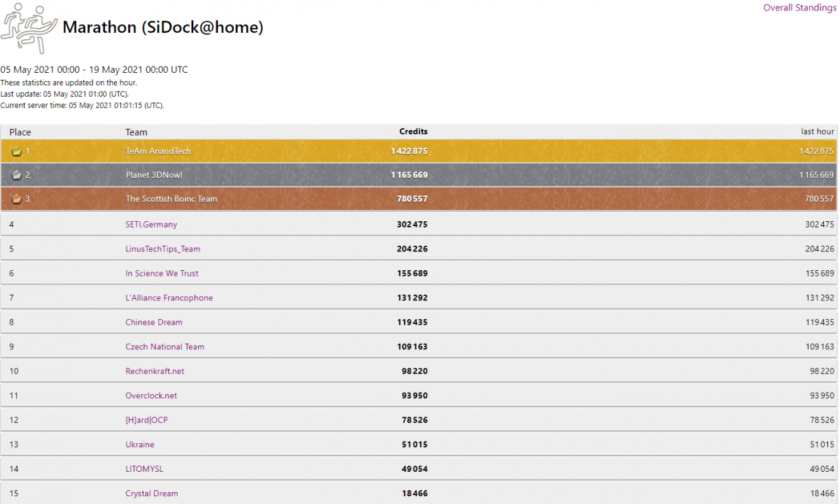This screenshot has height=504, width=840.
Task: Click the place number 9 cell
Action: [x=12, y=347]
